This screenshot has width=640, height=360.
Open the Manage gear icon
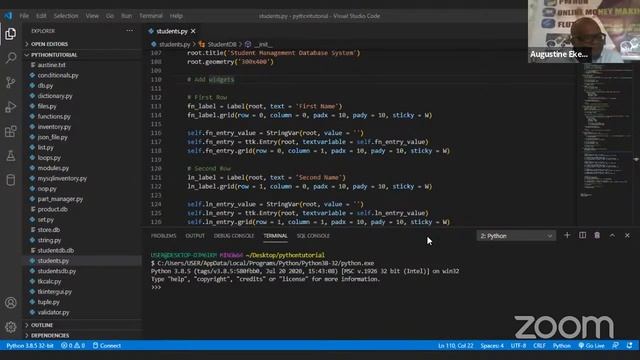[11, 327]
